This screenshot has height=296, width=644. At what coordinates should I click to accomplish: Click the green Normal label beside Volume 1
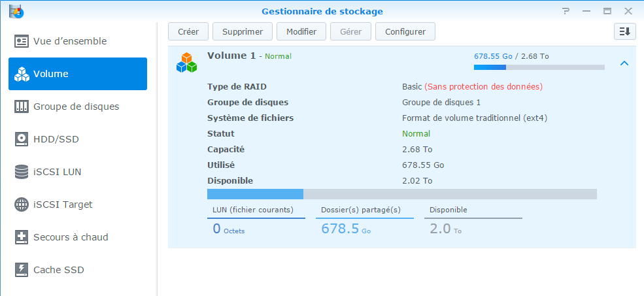pos(278,56)
